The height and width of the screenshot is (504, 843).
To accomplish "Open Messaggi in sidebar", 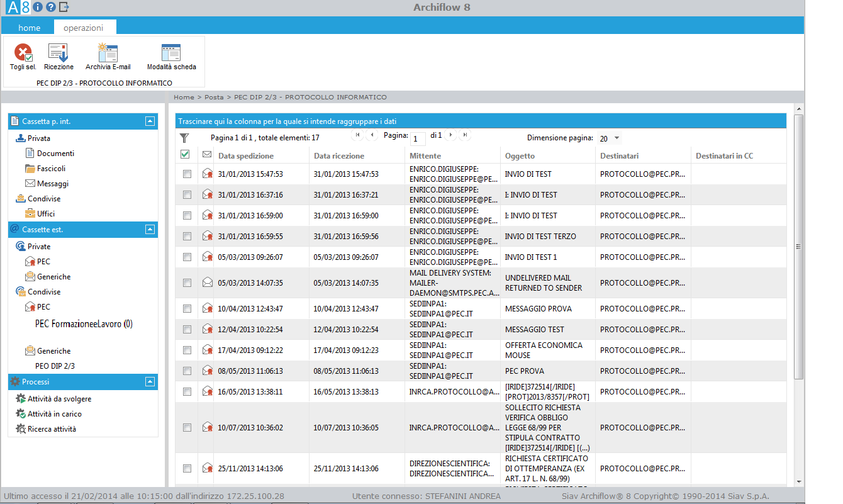I will coord(47,183).
